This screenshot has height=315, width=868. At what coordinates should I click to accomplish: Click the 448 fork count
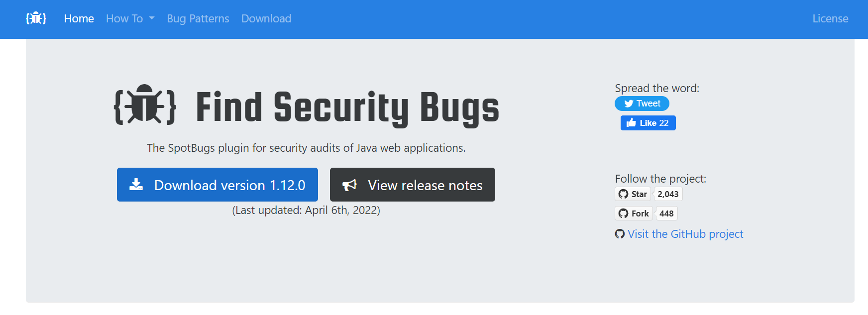pos(666,213)
